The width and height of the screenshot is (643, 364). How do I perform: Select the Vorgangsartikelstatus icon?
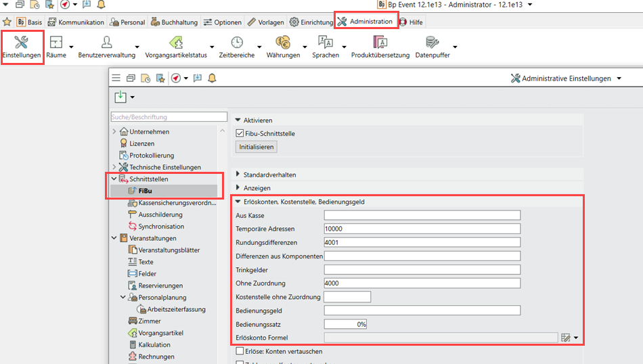coord(175,43)
